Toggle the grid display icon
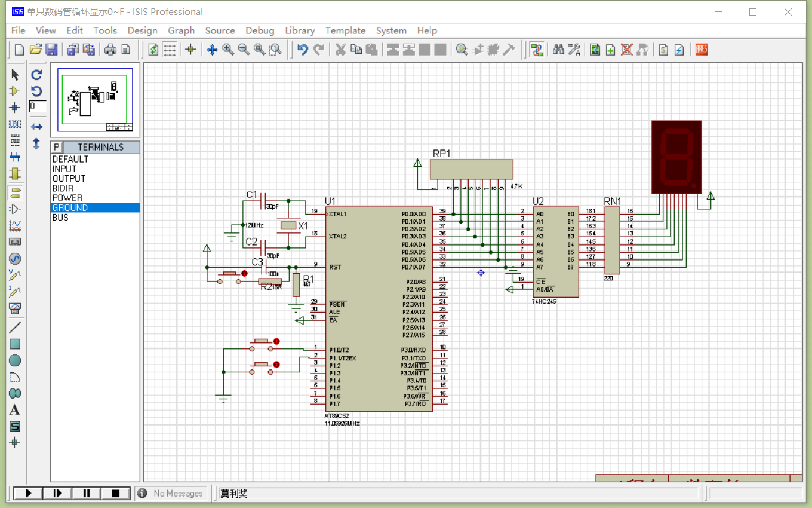This screenshot has width=812, height=508. point(170,50)
